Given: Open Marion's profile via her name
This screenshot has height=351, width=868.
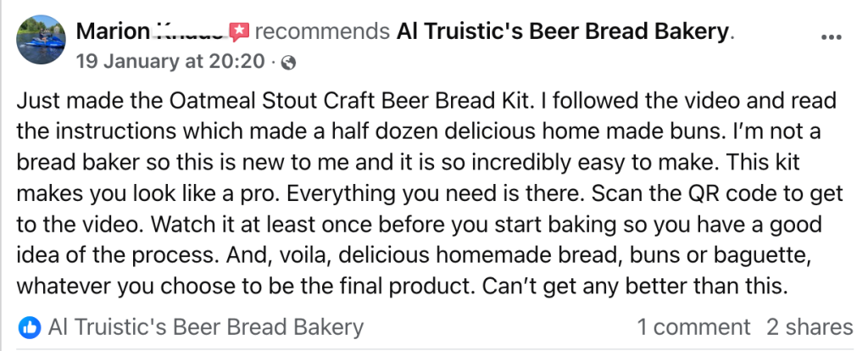Looking at the screenshot, I should [149, 32].
